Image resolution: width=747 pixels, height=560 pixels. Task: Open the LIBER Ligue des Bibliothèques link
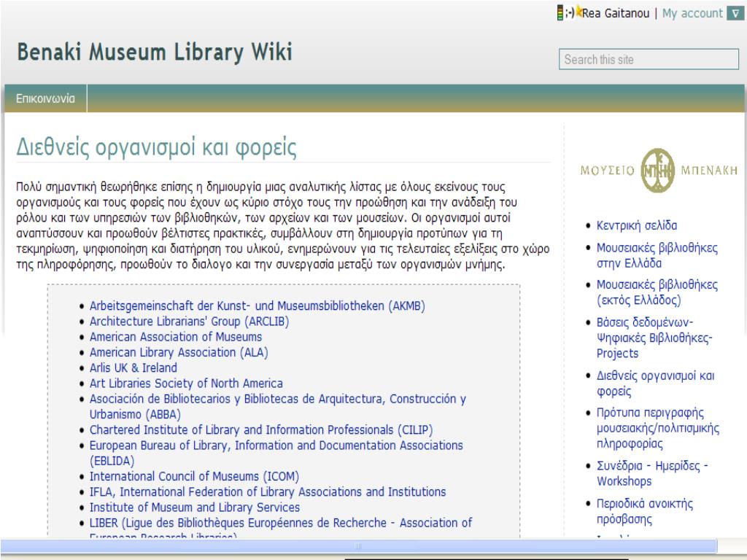[x=281, y=529]
